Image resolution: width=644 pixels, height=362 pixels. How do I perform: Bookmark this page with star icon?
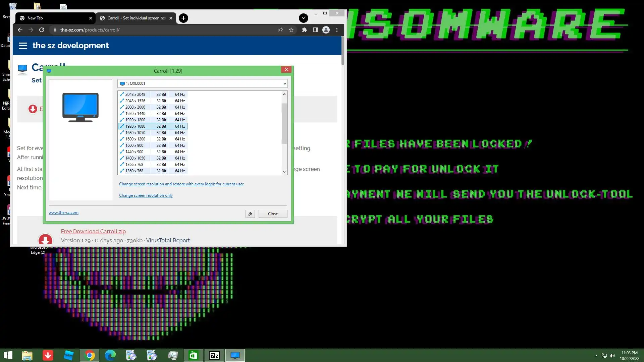(x=291, y=30)
